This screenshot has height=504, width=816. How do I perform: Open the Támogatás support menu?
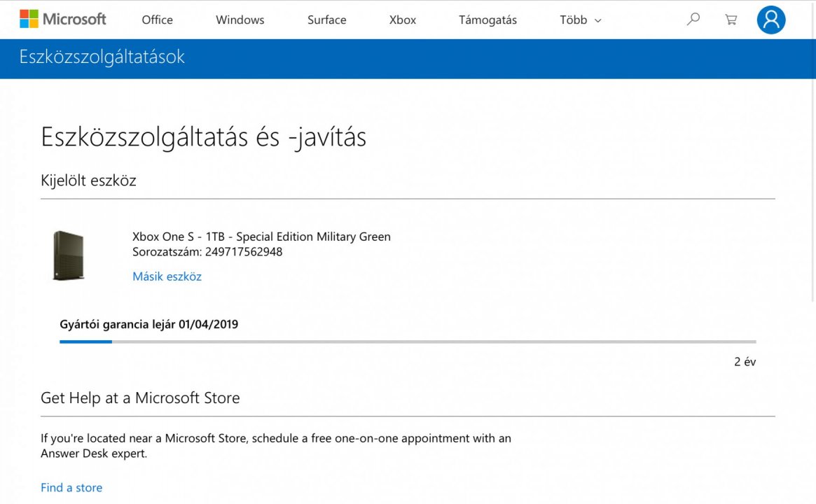tap(487, 20)
